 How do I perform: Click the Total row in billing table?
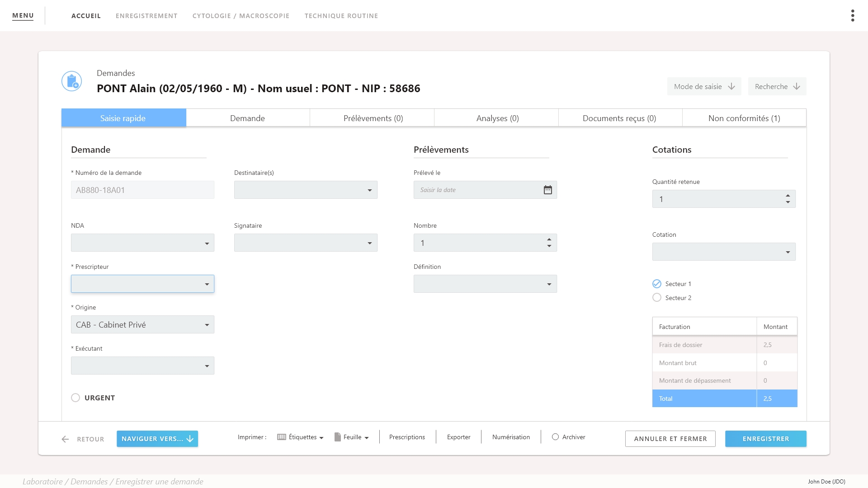(x=725, y=399)
